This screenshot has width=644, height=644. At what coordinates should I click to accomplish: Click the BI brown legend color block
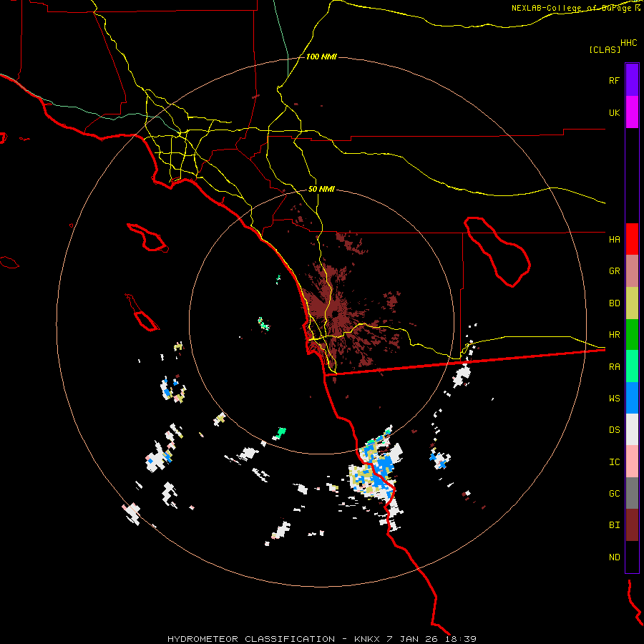tap(632, 525)
